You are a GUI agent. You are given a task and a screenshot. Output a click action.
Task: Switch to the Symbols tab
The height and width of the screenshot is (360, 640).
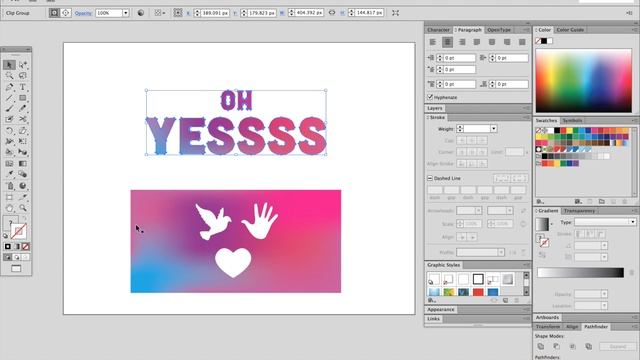tap(572, 120)
